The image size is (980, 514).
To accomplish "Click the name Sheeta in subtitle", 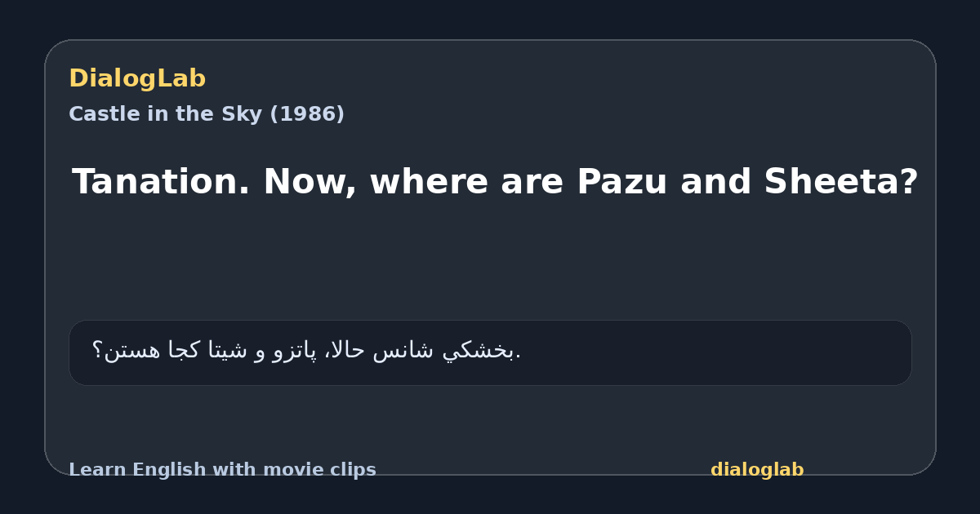I will pyautogui.click(x=841, y=182).
